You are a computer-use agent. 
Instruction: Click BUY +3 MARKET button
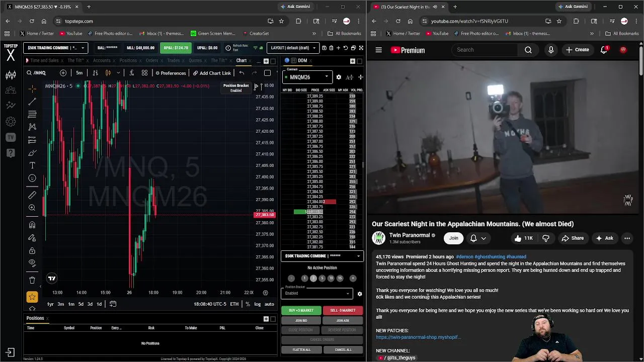(301, 310)
